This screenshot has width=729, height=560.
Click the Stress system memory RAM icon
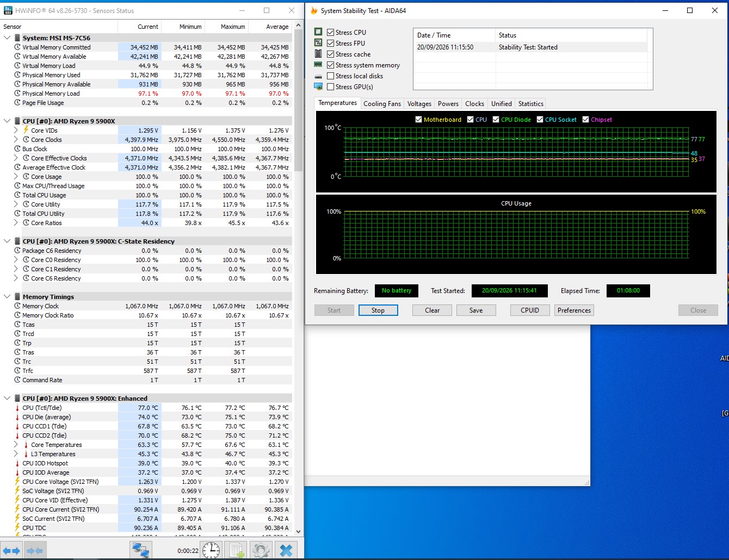[x=318, y=65]
